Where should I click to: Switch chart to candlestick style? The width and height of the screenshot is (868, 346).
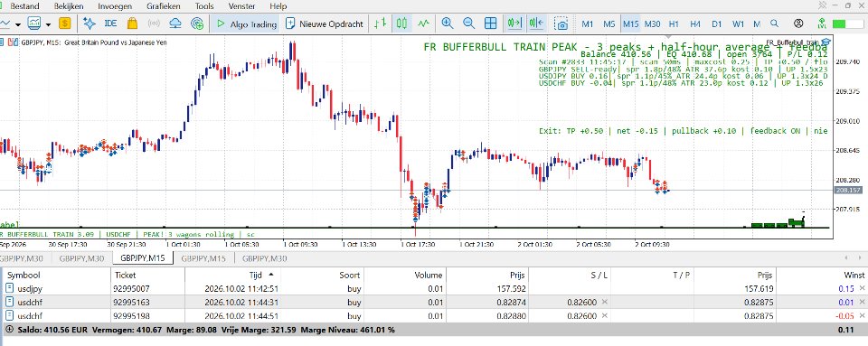click(x=401, y=23)
